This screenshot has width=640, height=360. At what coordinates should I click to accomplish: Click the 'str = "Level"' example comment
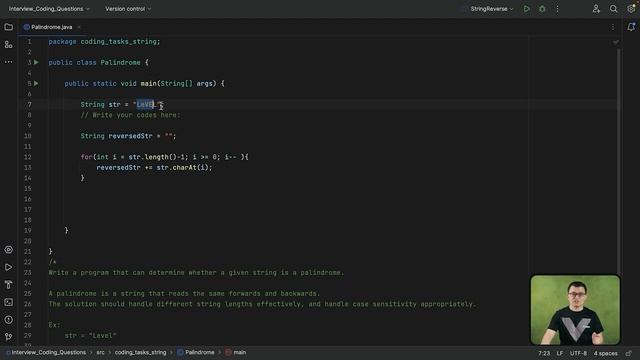[91, 336]
